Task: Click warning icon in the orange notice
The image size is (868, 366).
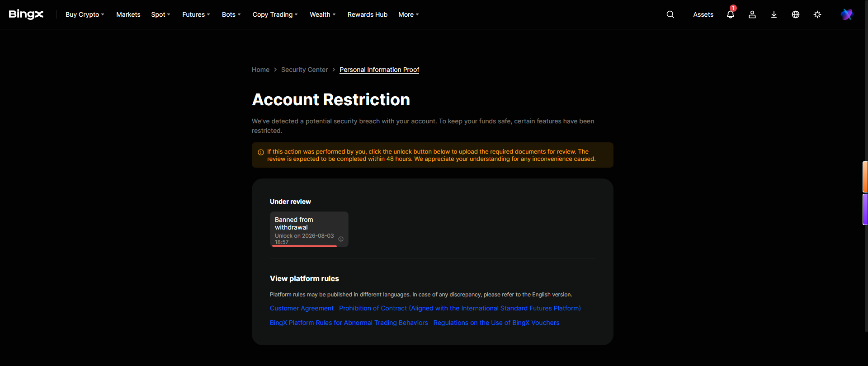Action: [x=261, y=152]
